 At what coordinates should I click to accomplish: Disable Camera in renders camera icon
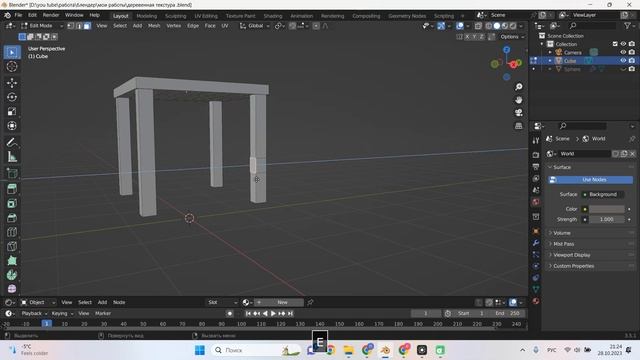[632, 52]
